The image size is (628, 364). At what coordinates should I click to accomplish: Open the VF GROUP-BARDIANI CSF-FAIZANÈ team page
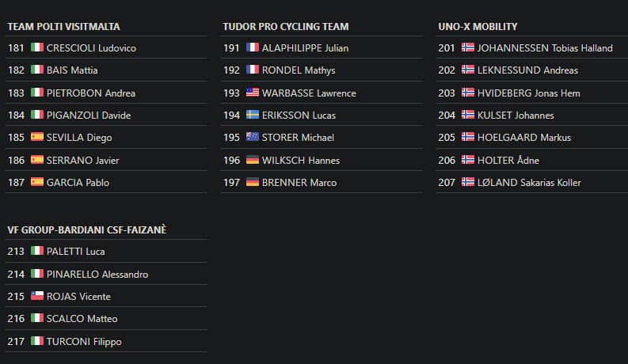(x=86, y=229)
